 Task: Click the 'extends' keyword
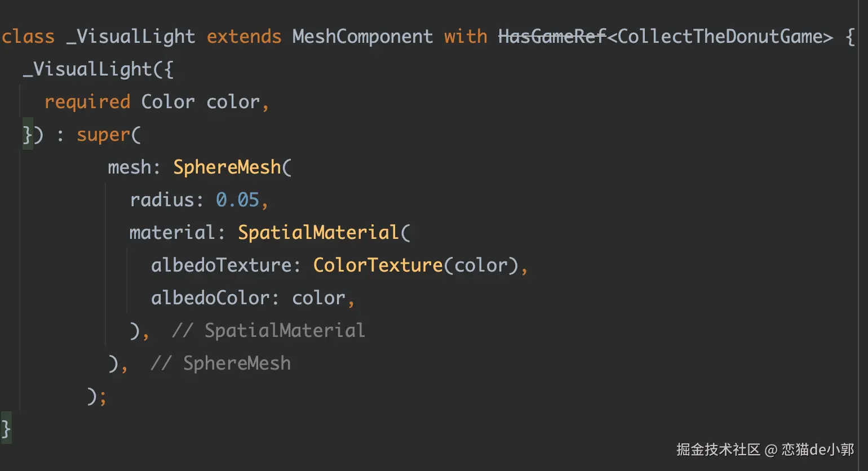pyautogui.click(x=244, y=37)
